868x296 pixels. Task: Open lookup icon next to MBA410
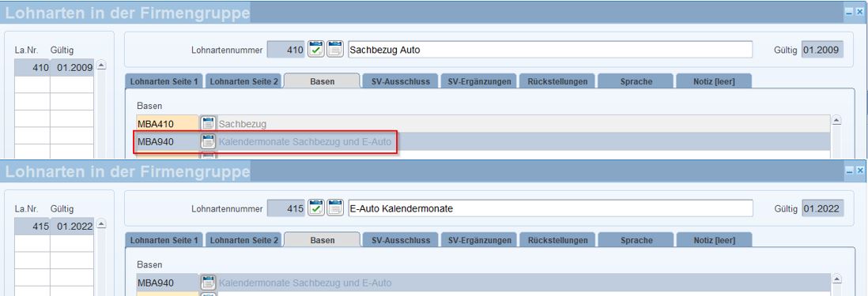[x=208, y=124]
